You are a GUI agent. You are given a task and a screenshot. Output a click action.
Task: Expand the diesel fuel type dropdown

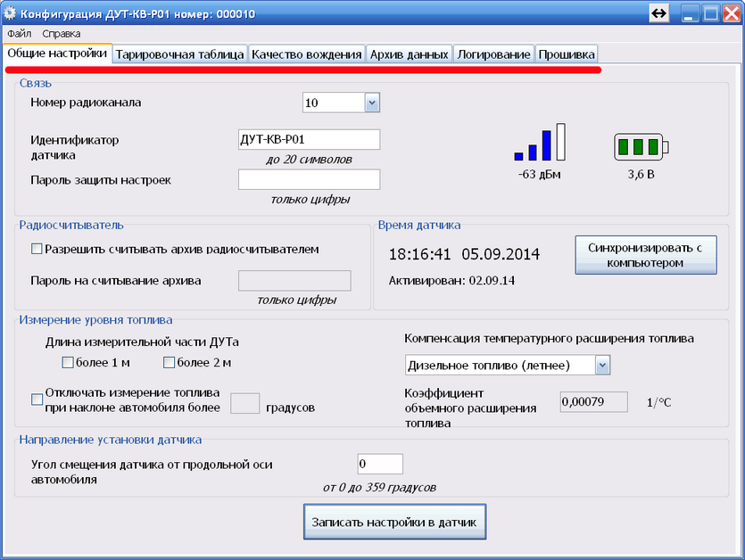click(602, 366)
